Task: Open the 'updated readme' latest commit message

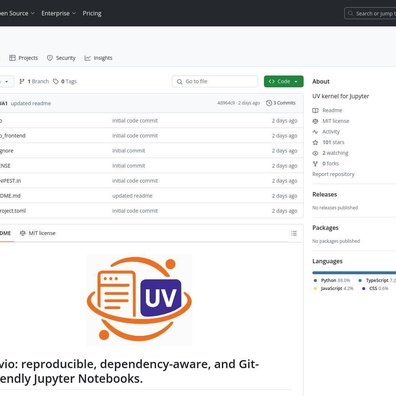Action: tap(31, 103)
